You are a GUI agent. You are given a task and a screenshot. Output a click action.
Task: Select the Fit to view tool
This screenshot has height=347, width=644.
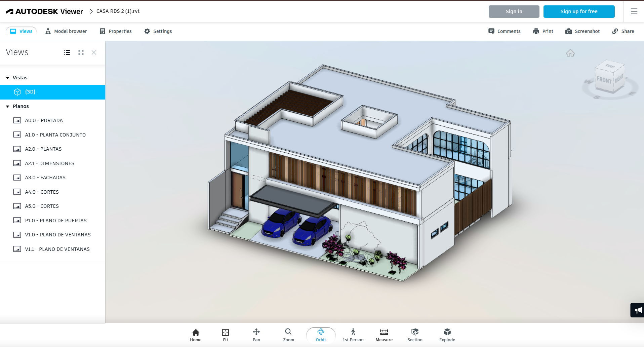tap(225, 335)
